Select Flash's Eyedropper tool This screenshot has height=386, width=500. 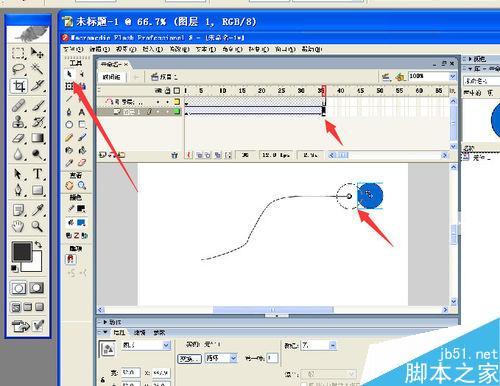pos(69,163)
